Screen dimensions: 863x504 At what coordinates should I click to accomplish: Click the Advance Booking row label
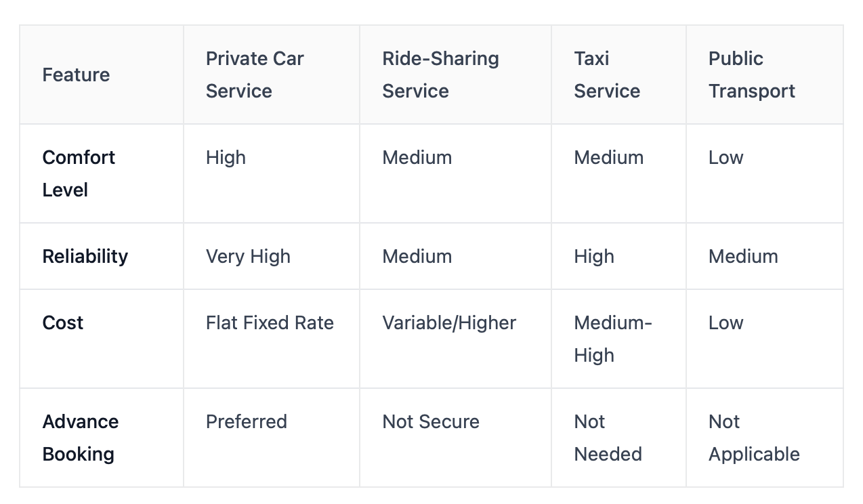81,438
